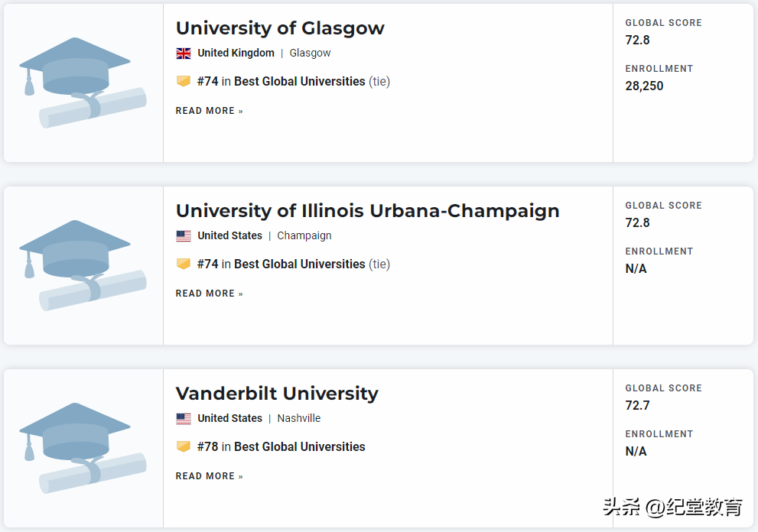Open the Vanderbilt University title link
This screenshot has height=532, width=758.
(x=277, y=394)
